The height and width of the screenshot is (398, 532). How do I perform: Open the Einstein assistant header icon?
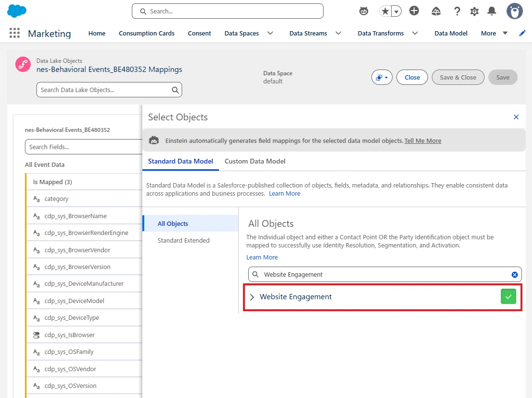[x=363, y=11]
